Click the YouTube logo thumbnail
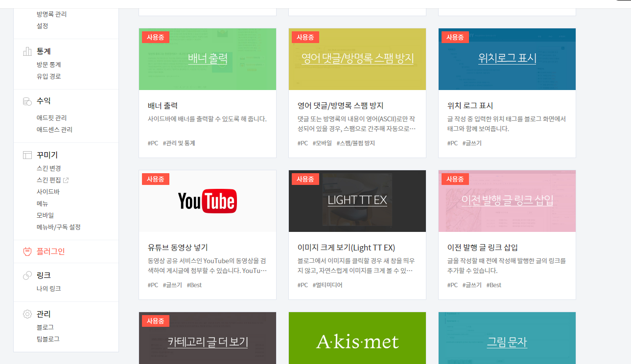This screenshot has width=631, height=364. click(208, 201)
